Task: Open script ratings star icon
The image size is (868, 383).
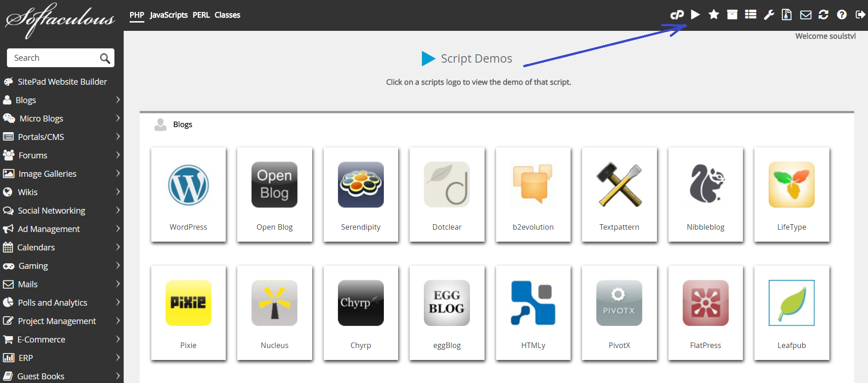Action: (x=714, y=15)
